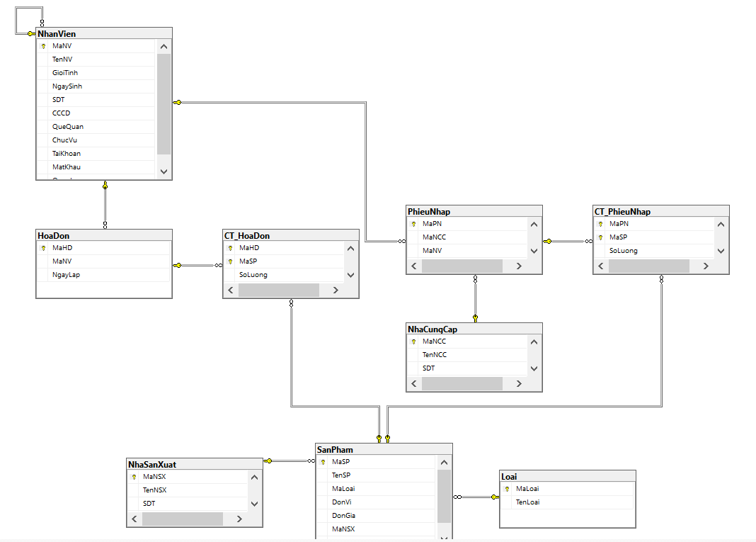Screen dimensions: 756x542
Task: Select the NhanVien table title bar
Action: point(104,34)
